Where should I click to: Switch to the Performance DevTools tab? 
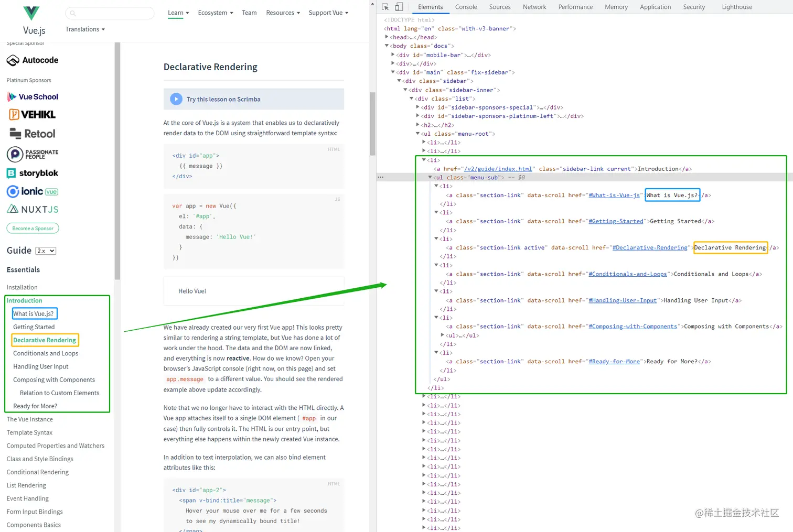click(x=575, y=7)
